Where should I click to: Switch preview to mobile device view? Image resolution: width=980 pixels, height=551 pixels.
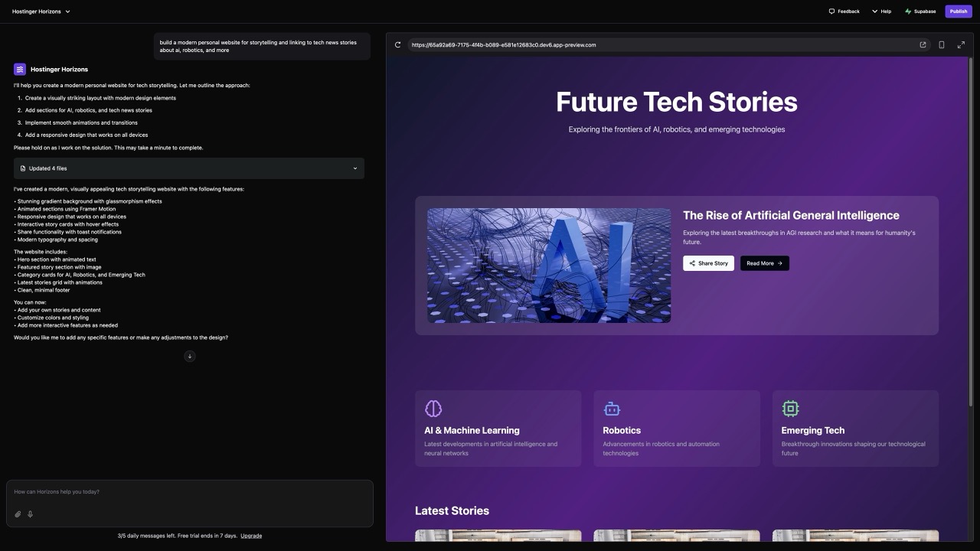942,44
